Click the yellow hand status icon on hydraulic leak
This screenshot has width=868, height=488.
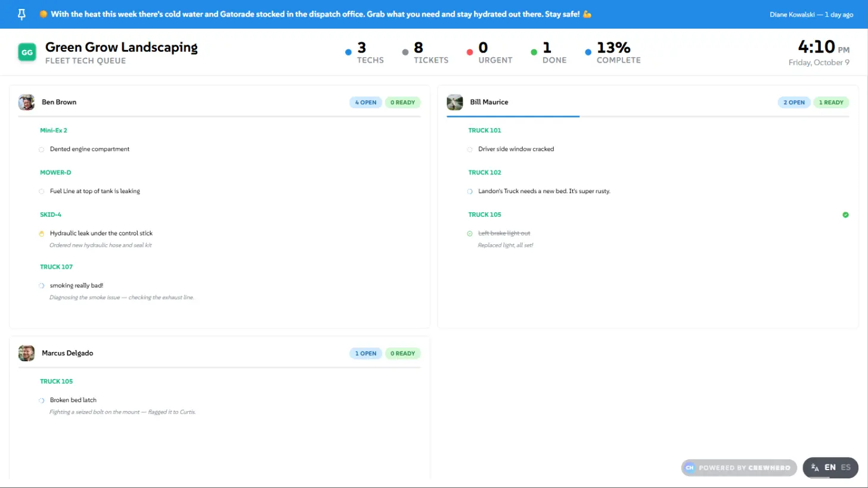click(x=42, y=234)
